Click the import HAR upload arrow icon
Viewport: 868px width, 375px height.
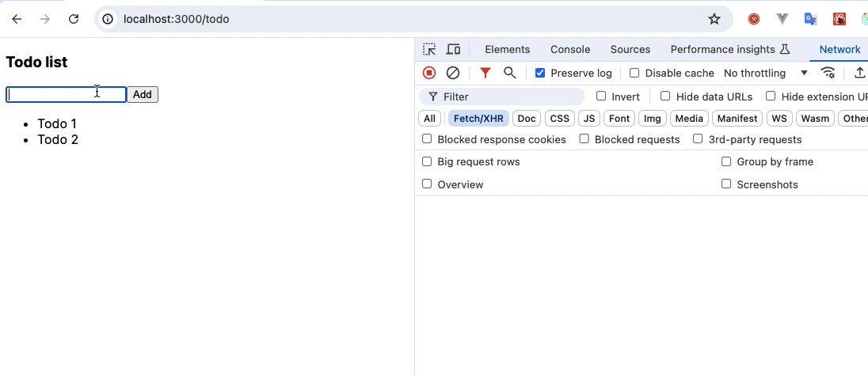860,73
